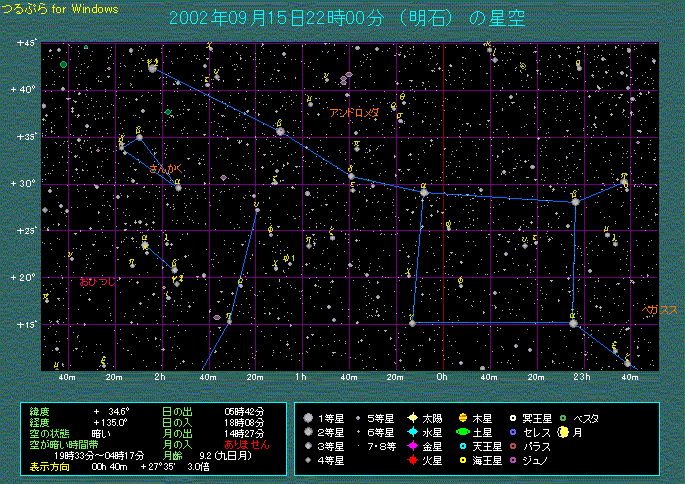The width and height of the screenshot is (685, 484).
Task: Click the Jupiter (木星) legend icon
Action: [463, 418]
